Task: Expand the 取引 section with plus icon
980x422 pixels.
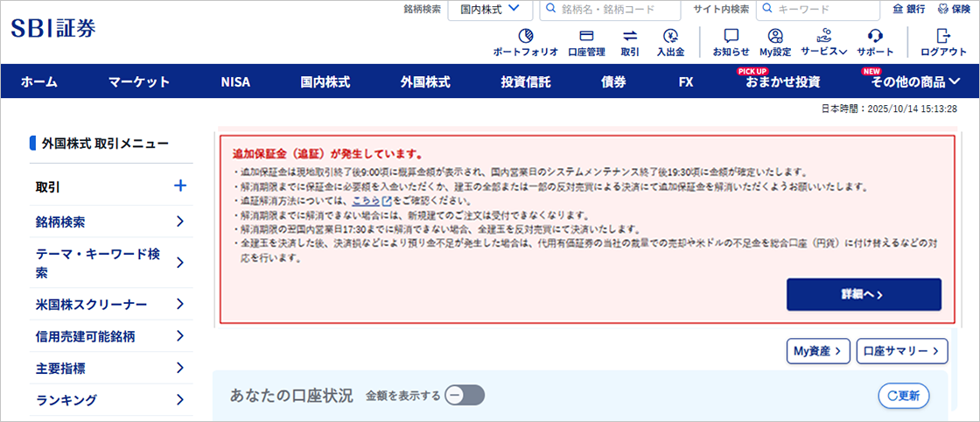Action: click(x=180, y=186)
